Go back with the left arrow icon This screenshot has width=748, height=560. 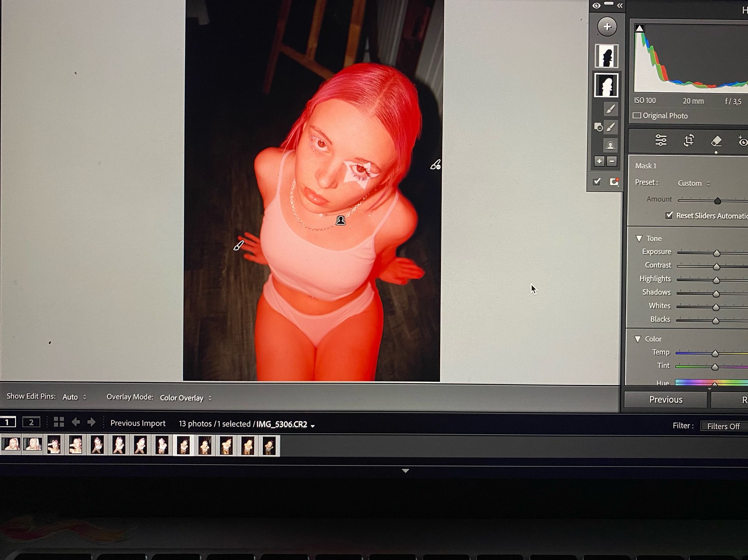click(x=76, y=422)
